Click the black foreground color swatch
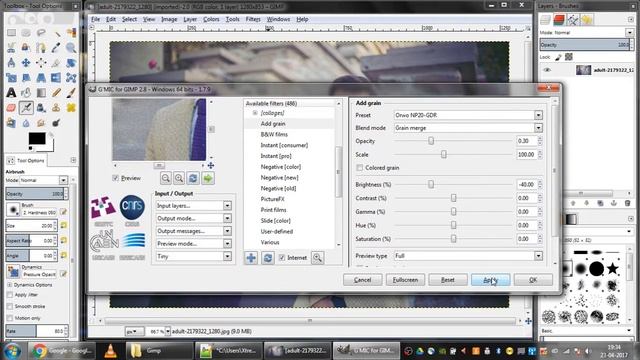This screenshot has width=640, height=360. 37,138
